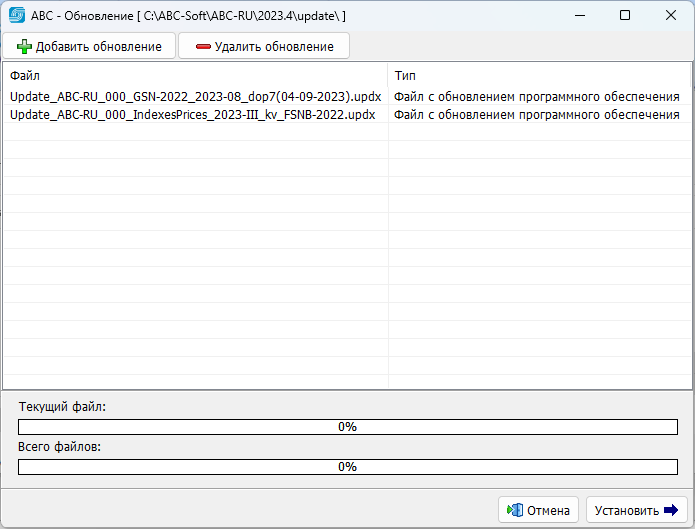Click the Удалить обновление button

pos(264,46)
